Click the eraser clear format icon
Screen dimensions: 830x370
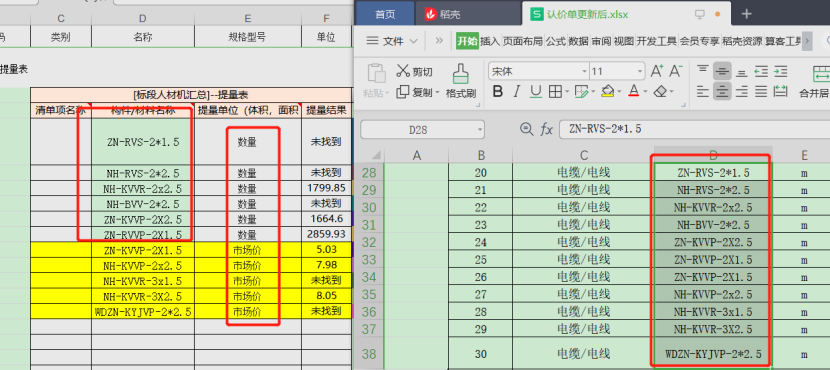pos(661,92)
